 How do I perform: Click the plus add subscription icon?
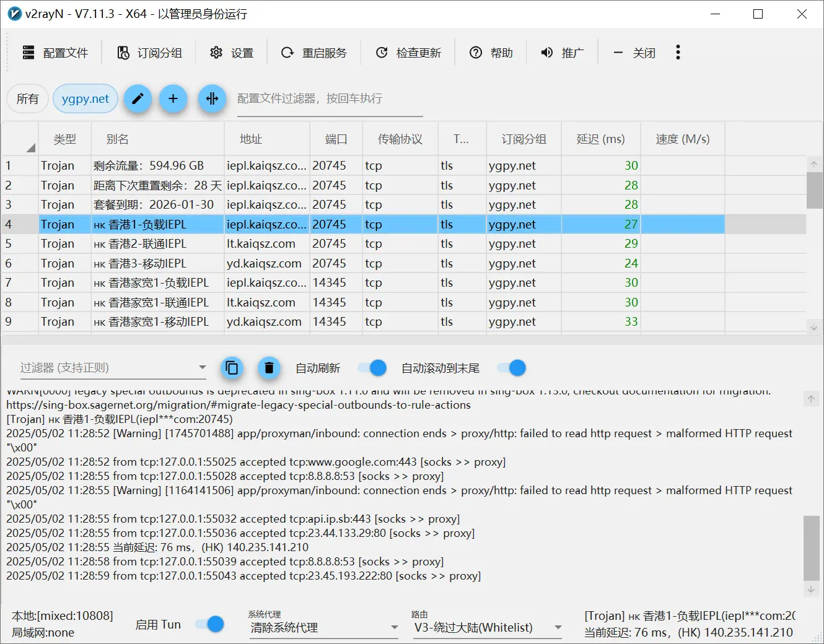[173, 98]
